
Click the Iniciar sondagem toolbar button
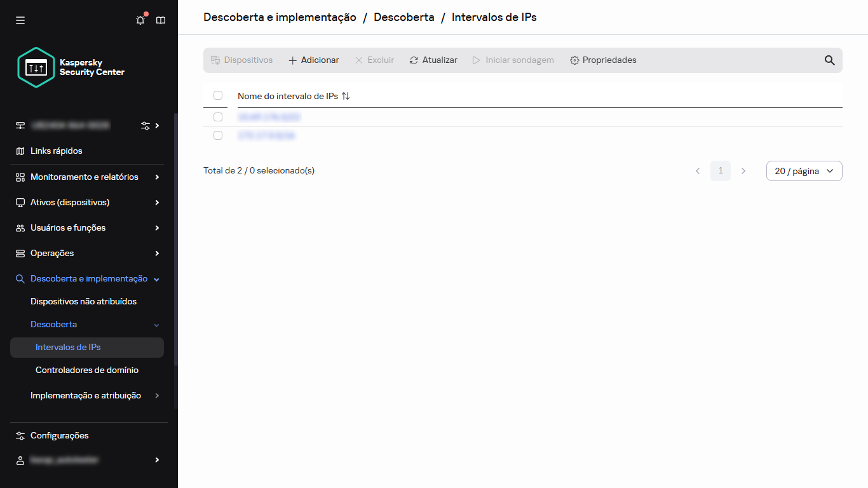513,60
